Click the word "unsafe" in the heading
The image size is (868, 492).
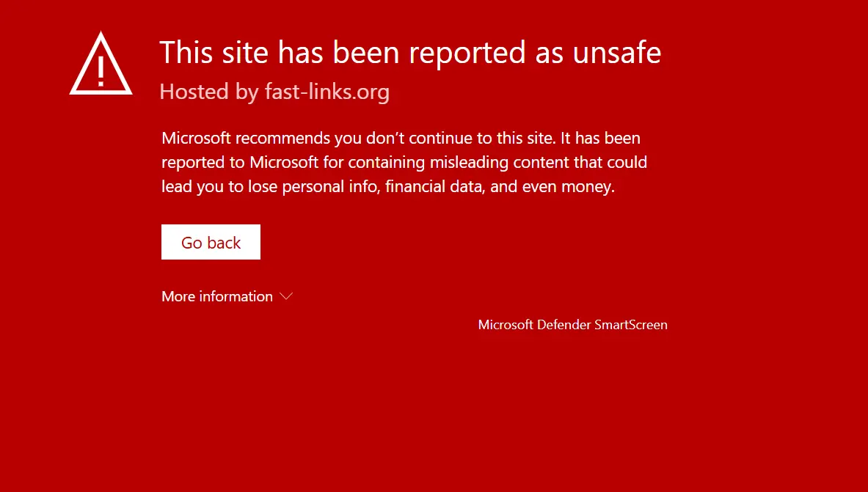(x=616, y=52)
